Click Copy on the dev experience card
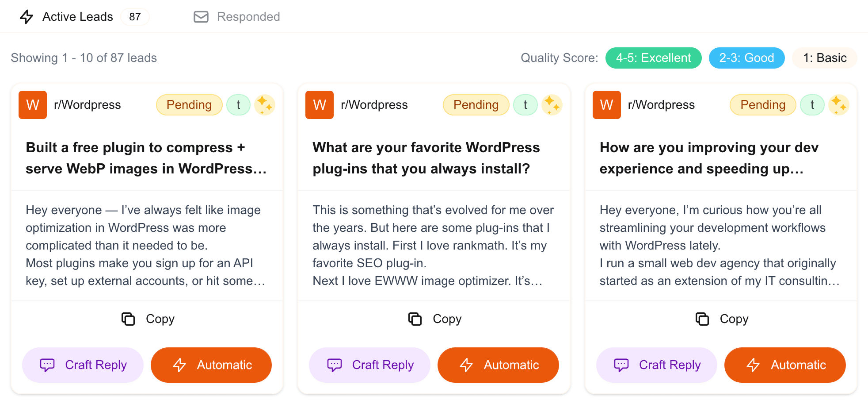The width and height of the screenshot is (868, 400). pyautogui.click(x=722, y=319)
